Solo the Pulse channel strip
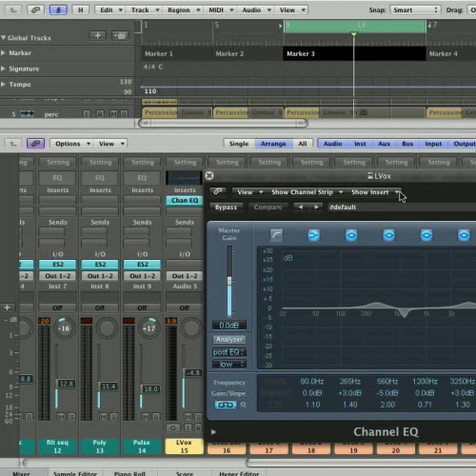The image size is (476, 476). pyautogui.click(x=156, y=417)
